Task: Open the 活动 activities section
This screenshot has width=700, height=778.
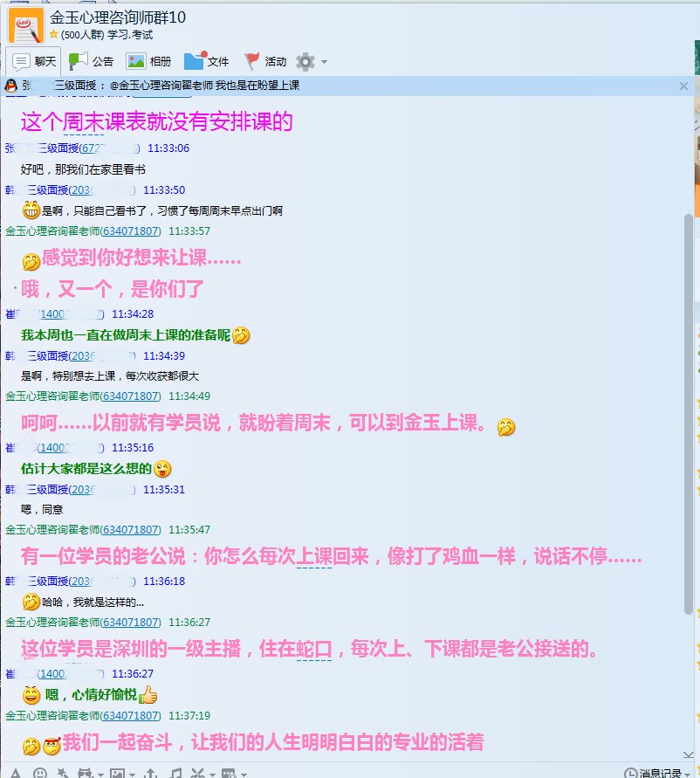Action: (265, 61)
